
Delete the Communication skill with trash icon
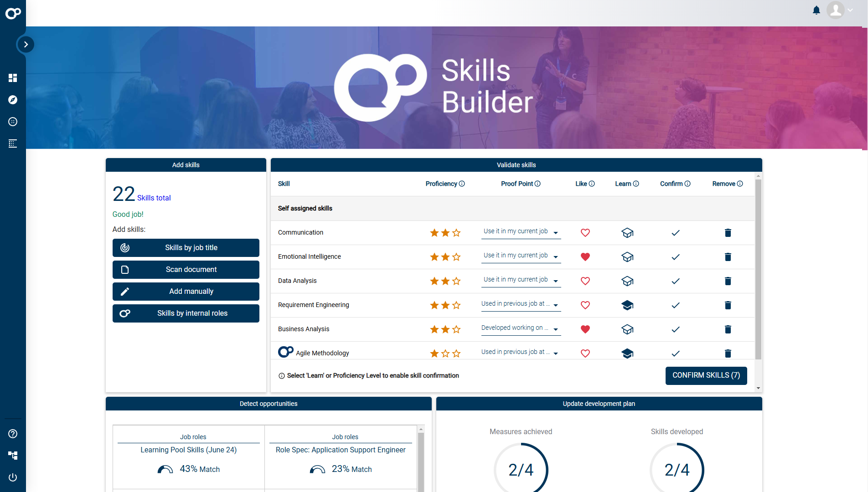[x=728, y=233]
